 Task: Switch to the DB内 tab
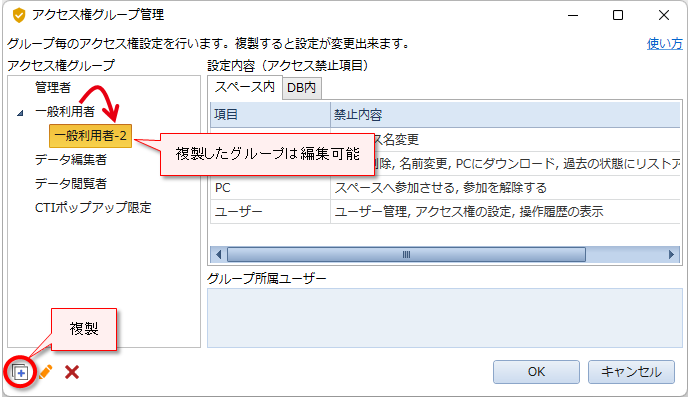pos(301,88)
